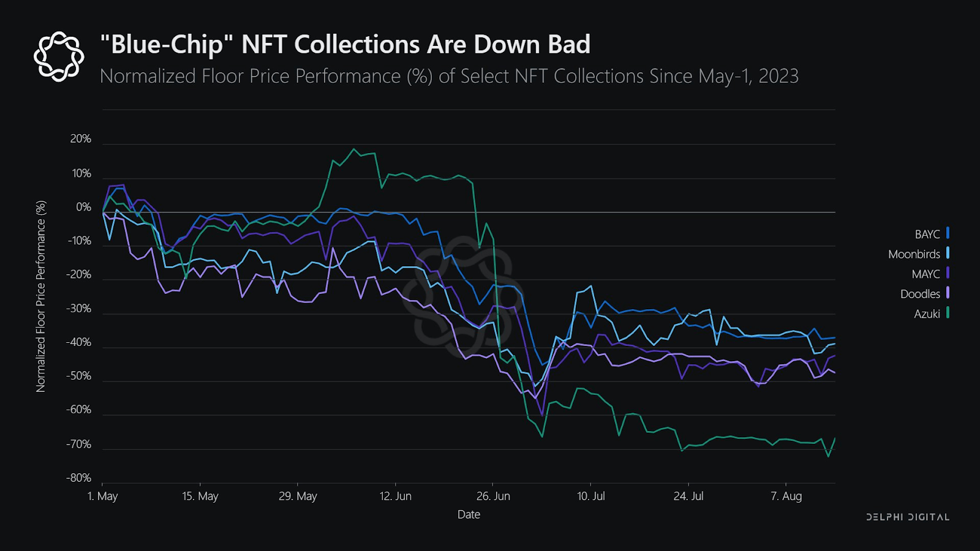The image size is (980, 551).
Task: Hide the MAYC series via legend label
Action: (925, 274)
